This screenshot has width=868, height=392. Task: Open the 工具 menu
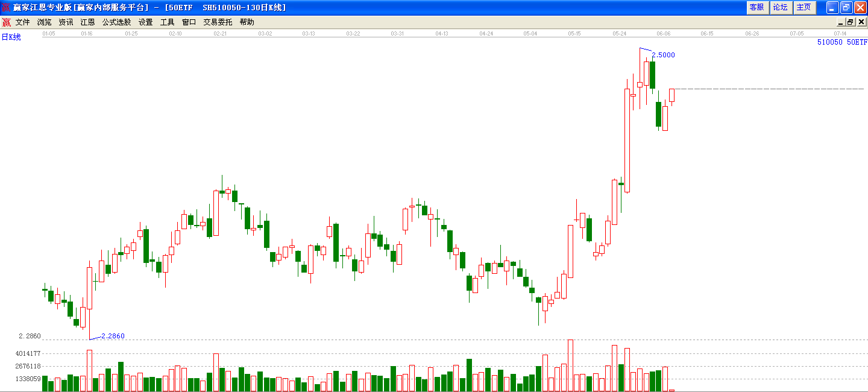168,22
